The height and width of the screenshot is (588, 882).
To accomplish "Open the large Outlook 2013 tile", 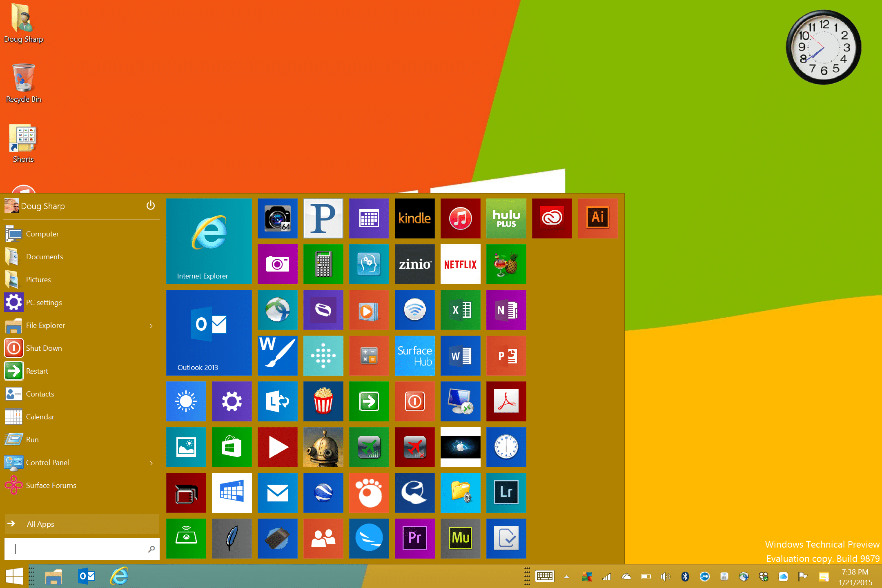I will (209, 333).
